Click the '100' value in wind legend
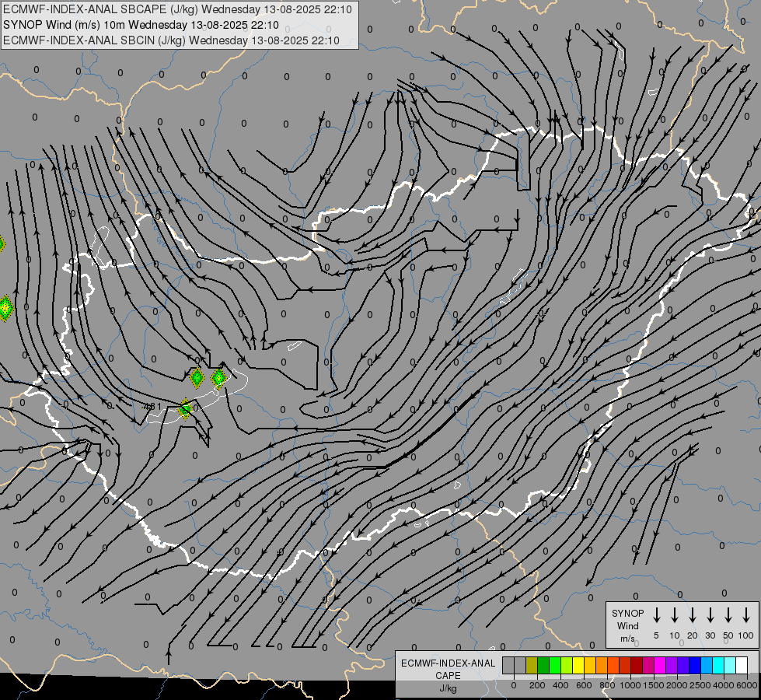 746,635
